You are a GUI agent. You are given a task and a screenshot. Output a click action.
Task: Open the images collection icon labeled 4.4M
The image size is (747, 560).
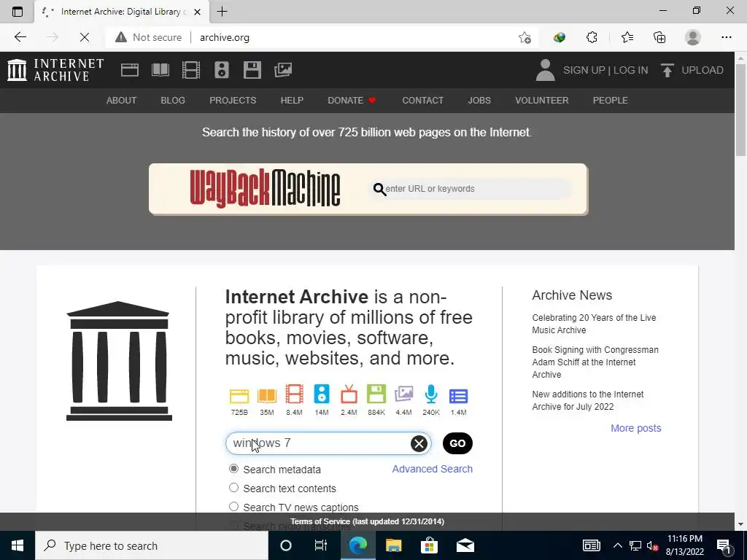tap(403, 394)
